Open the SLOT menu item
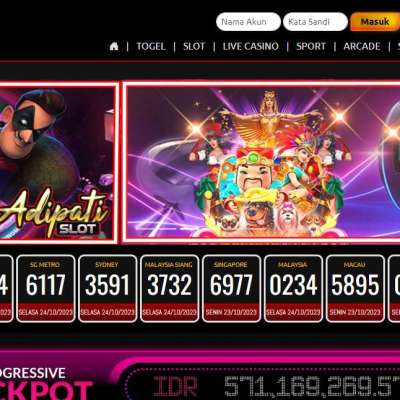The image size is (400, 400). (x=194, y=46)
